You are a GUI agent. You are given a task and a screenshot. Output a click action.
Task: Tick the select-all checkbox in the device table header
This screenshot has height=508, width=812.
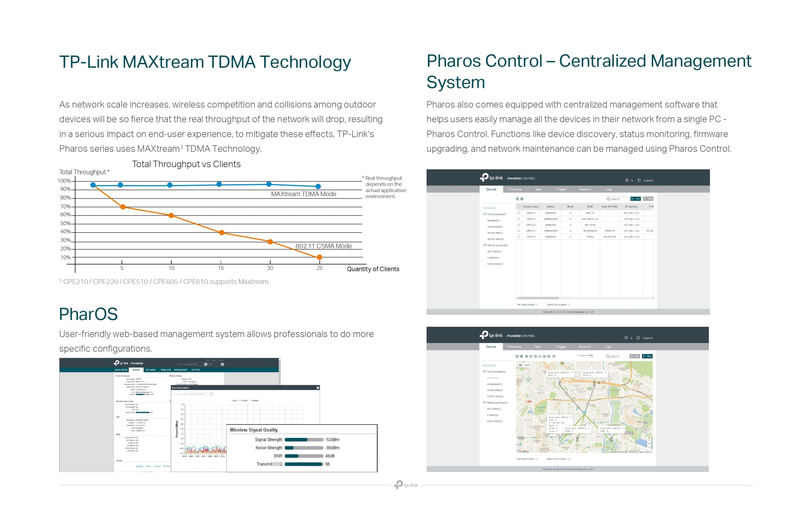point(519,206)
